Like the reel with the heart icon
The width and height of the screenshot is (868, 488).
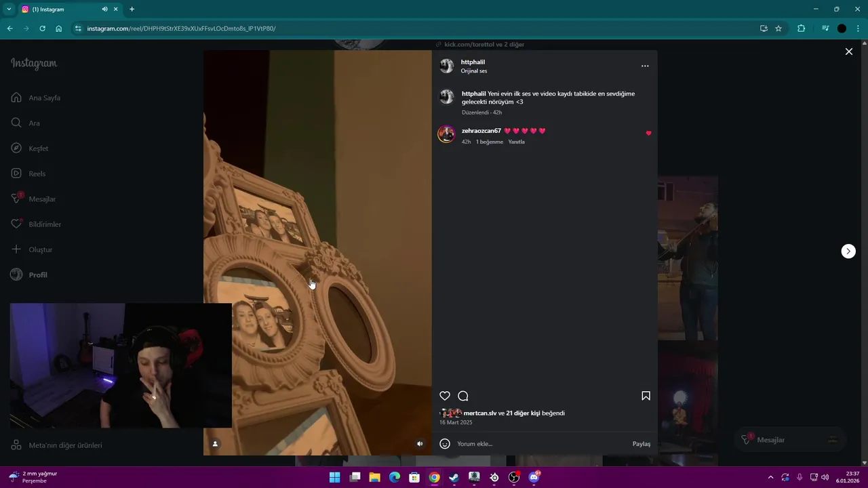[x=445, y=396]
